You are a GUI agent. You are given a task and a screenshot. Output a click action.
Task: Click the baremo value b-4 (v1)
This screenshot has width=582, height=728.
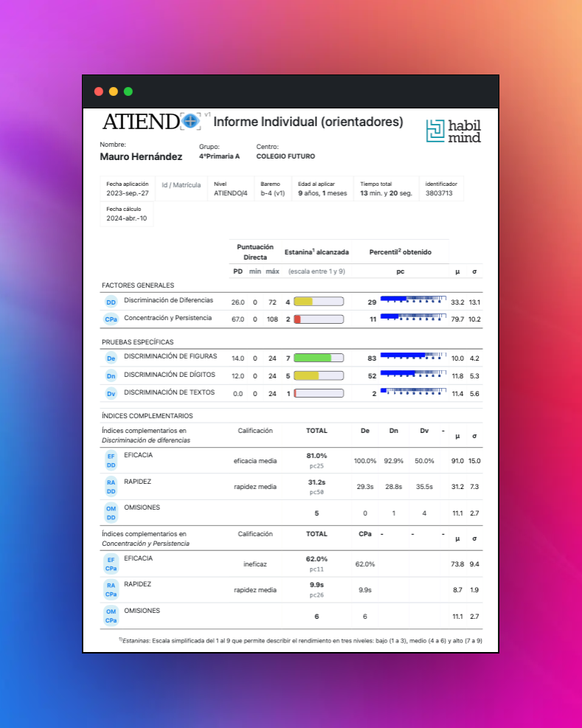coord(273,193)
